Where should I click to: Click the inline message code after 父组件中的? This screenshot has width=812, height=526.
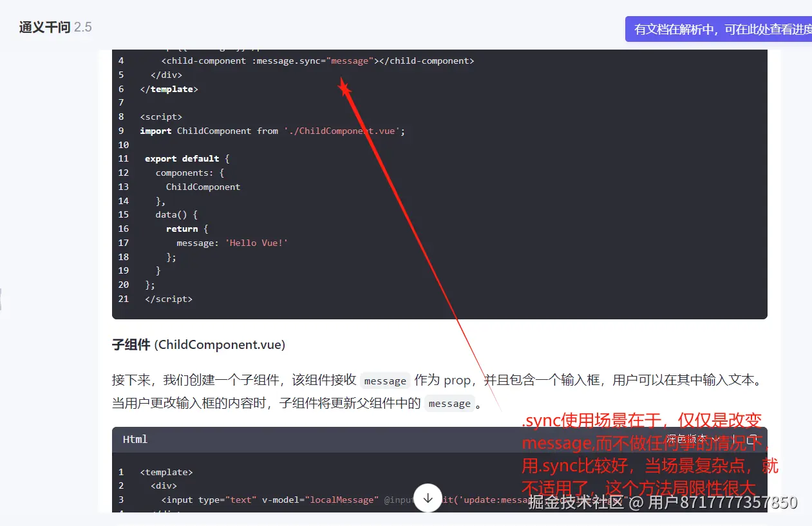tap(449, 404)
